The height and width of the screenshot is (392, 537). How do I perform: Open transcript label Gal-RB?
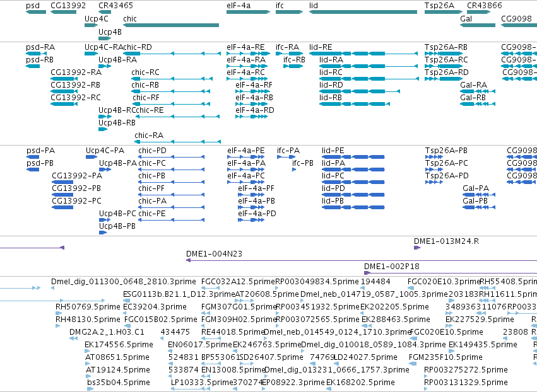click(473, 98)
